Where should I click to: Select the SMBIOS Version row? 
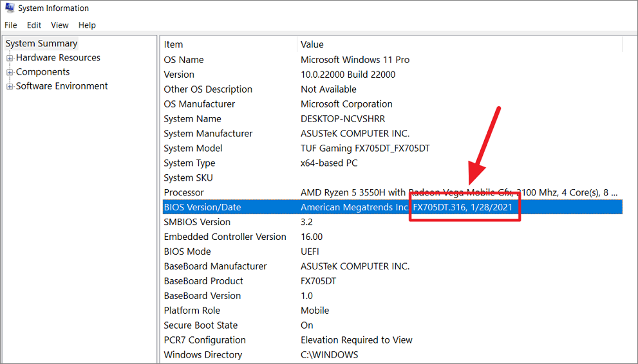[392, 222]
